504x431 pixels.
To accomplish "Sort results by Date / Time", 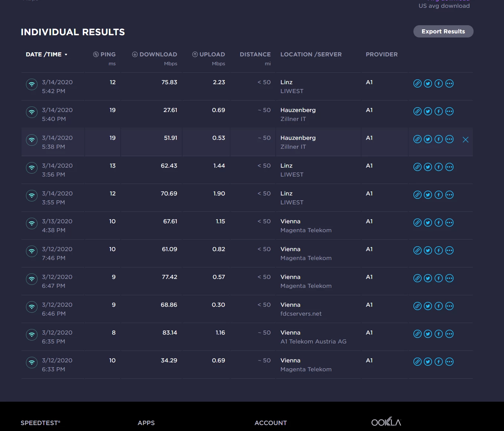I will click(47, 55).
